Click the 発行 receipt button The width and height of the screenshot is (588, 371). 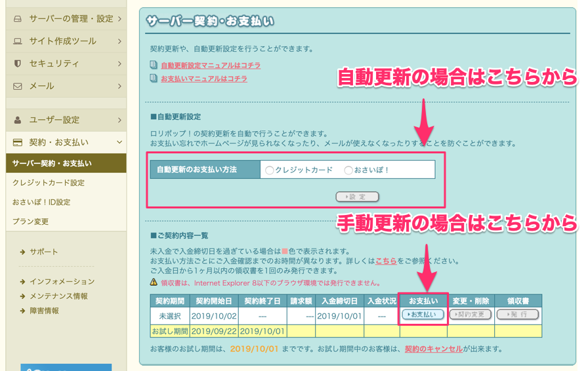point(518,315)
